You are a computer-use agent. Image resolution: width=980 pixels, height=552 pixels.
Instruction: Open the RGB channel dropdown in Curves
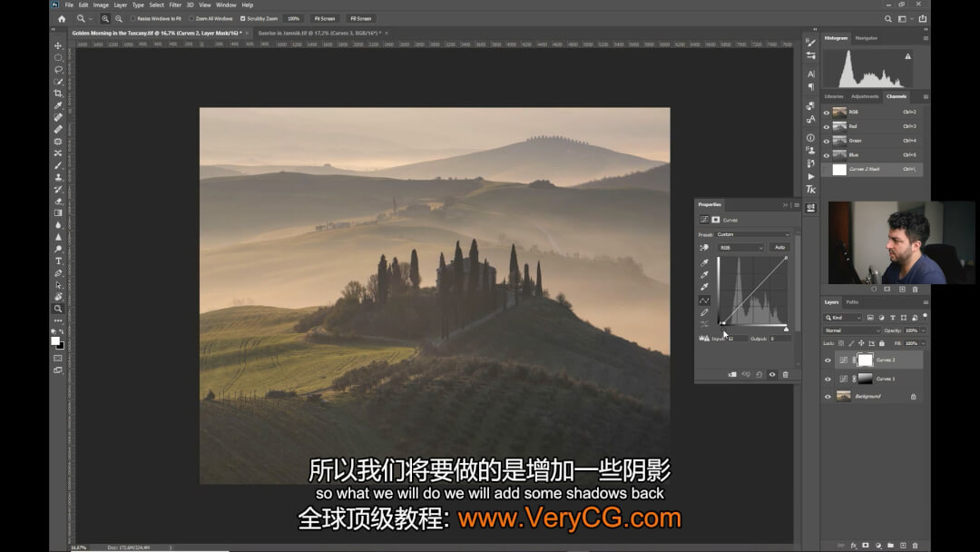740,248
